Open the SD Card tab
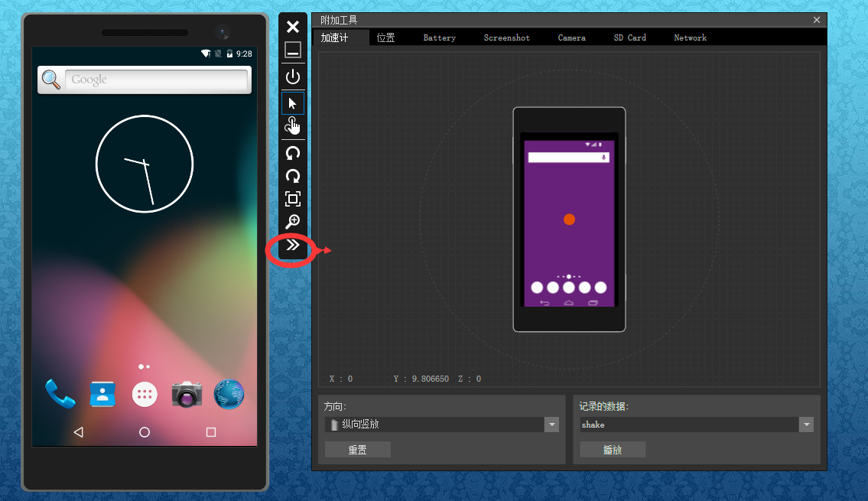The height and width of the screenshot is (501, 868). point(630,37)
